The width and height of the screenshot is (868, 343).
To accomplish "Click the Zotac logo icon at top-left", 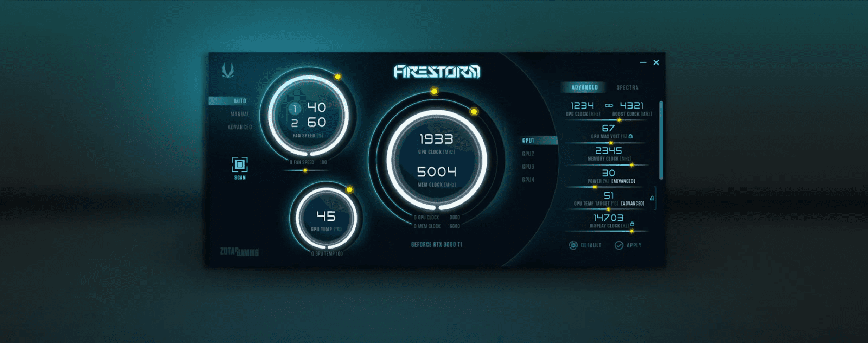I will tap(228, 70).
